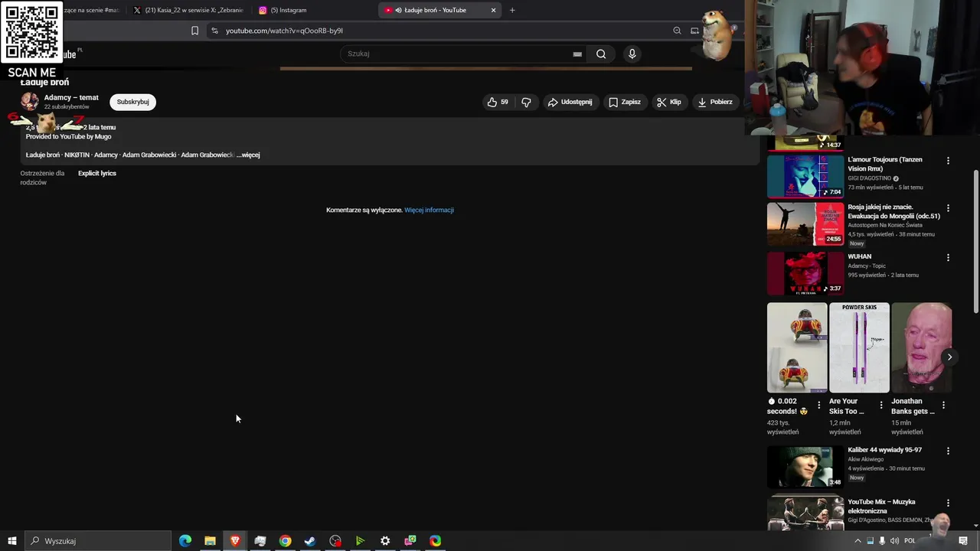Open the Więcej informacji link about comments
This screenshot has width=980, height=551.
click(x=429, y=210)
